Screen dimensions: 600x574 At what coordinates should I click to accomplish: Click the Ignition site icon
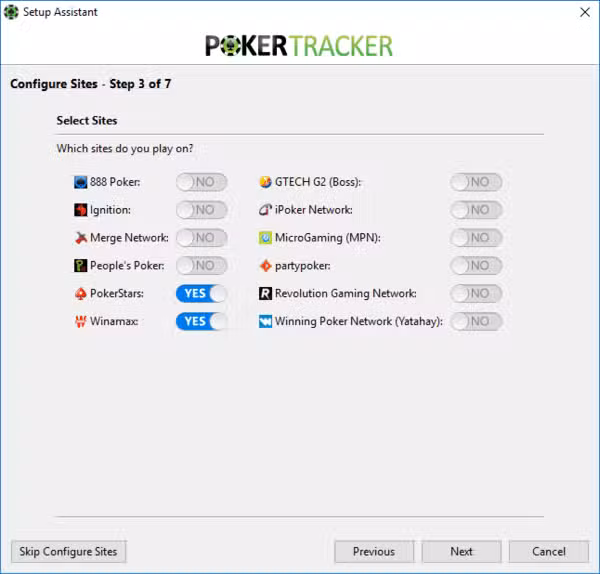coord(80,210)
